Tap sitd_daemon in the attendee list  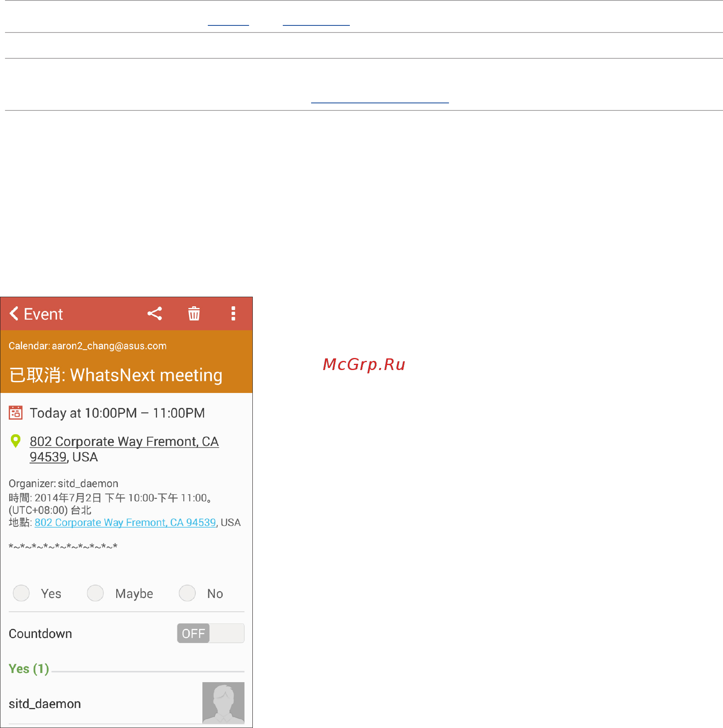point(45,704)
